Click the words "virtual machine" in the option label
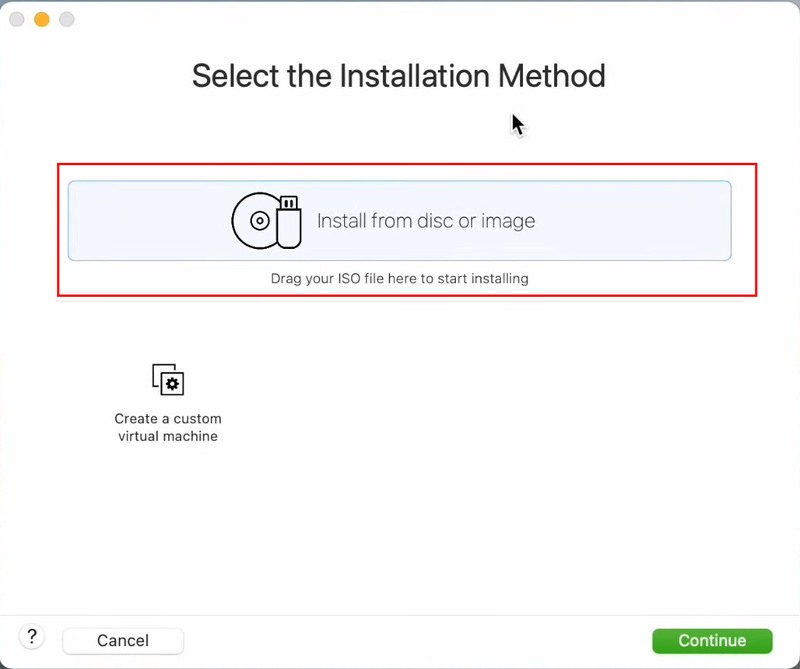This screenshot has width=800, height=669. click(168, 436)
